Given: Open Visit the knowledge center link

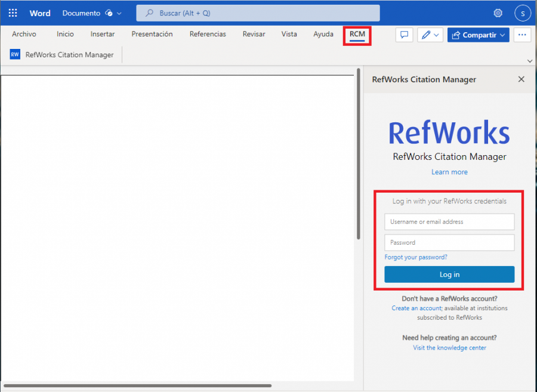Looking at the screenshot, I should (449, 348).
